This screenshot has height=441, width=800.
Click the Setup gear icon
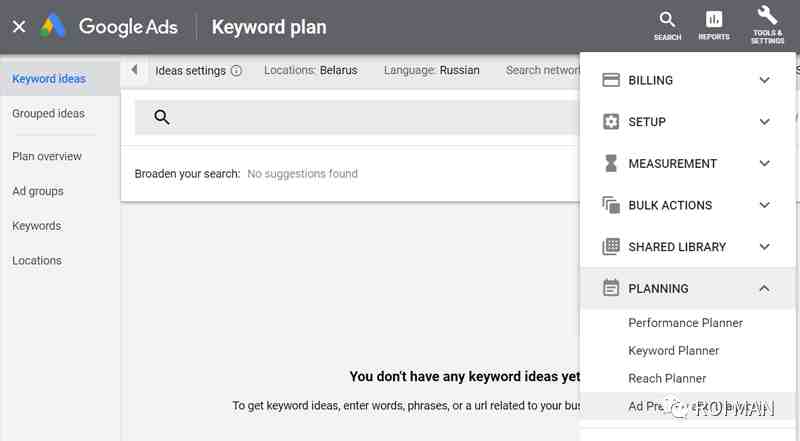point(611,121)
